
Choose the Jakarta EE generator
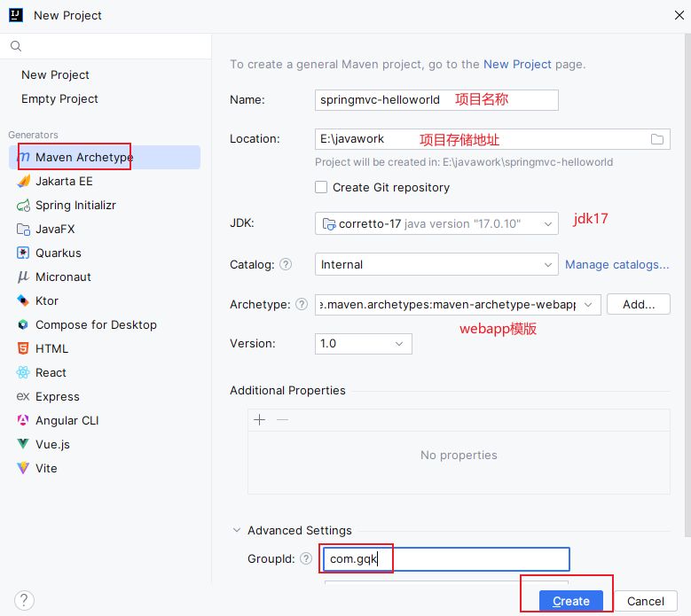pyautogui.click(x=105, y=181)
